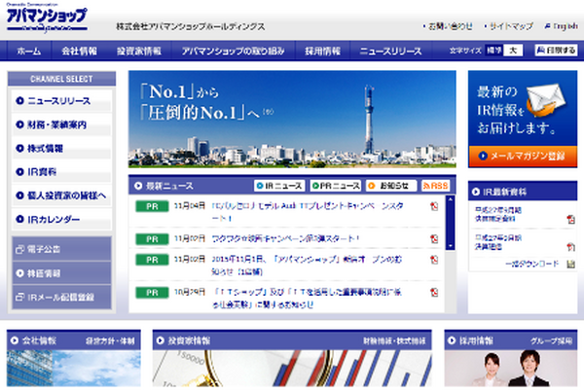Image resolution: width=584 pixels, height=392 pixels.
Task: Click the 一括ダウンロード file icon
Action: [x=571, y=264]
